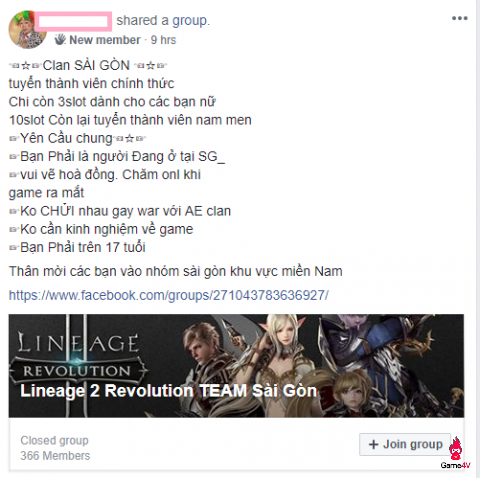
Task: Click the 366 Members count
Action: 55,456
